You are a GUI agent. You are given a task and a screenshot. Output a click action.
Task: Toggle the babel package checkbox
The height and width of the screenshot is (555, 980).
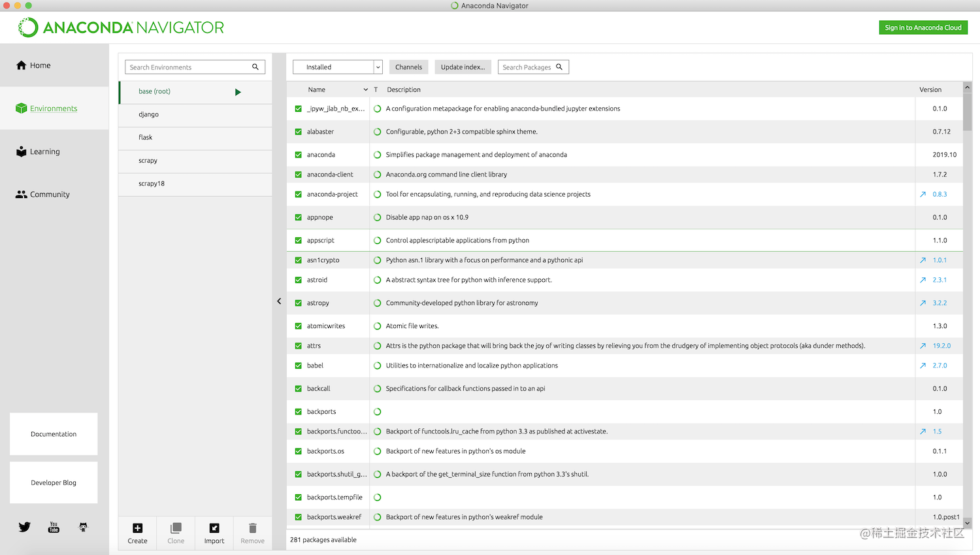299,365
